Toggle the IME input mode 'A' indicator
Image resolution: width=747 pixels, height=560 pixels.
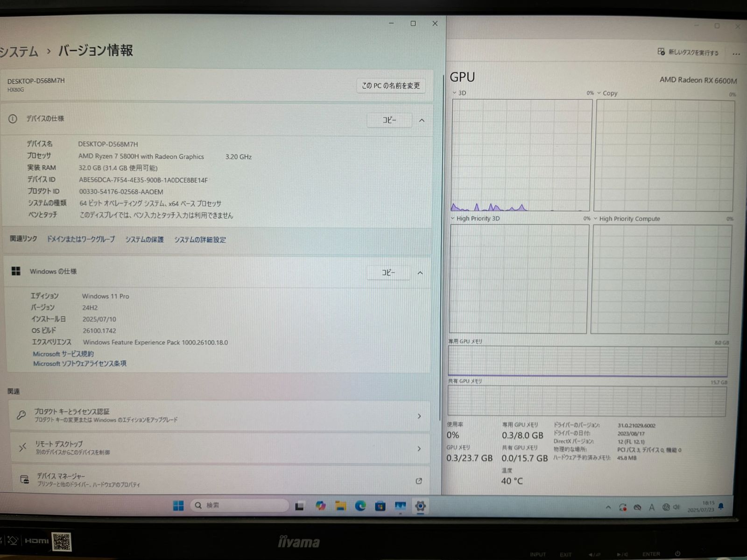(x=652, y=507)
